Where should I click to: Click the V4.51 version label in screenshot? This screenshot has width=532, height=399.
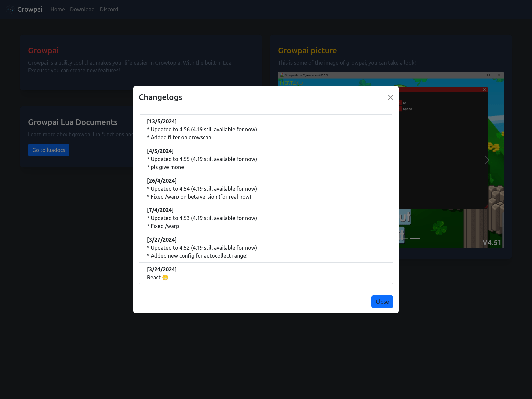point(492,243)
